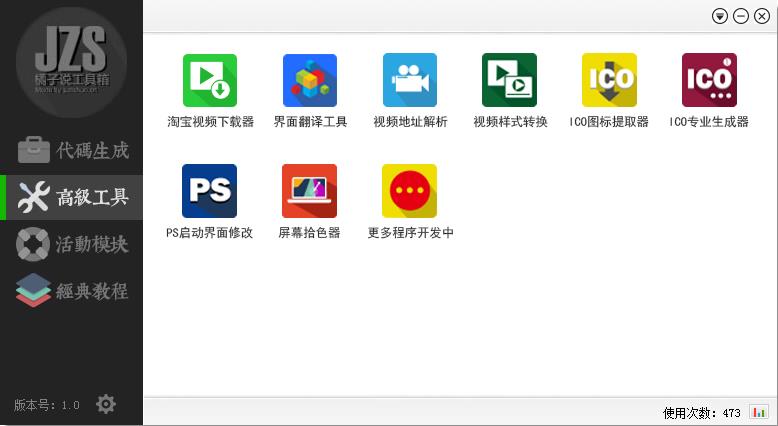Viewport: 778px width, 426px height.
Task: Minimize the toolbox window
Action: (741, 16)
